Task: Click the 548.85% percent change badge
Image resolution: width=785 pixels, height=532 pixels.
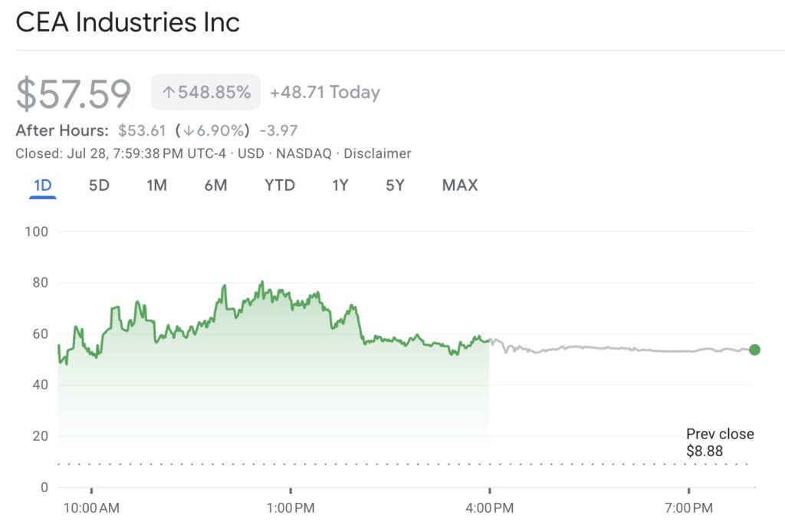Action: click(205, 93)
